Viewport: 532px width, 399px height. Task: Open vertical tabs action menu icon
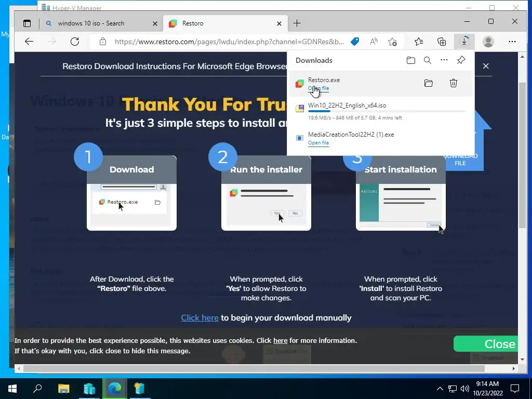[x=27, y=23]
